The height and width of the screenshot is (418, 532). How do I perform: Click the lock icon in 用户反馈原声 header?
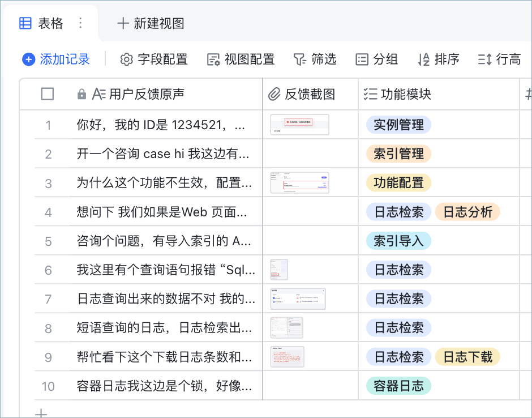coord(81,94)
